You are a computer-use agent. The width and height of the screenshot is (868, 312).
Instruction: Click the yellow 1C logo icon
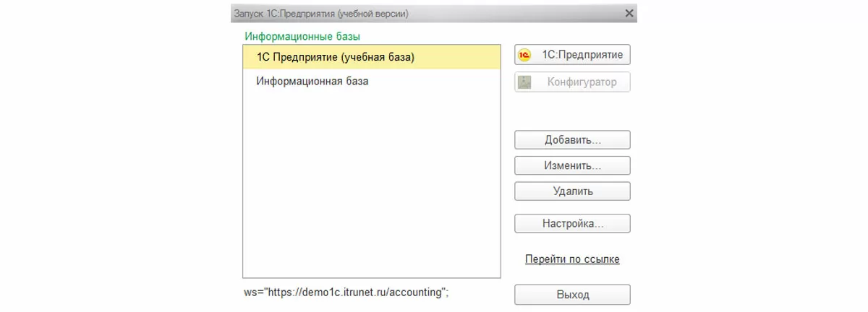pos(526,56)
